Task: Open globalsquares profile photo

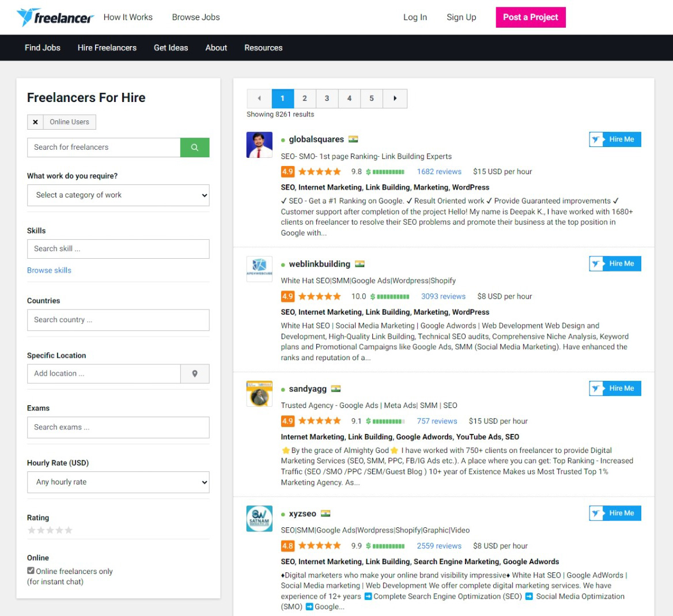Action: pos(259,145)
